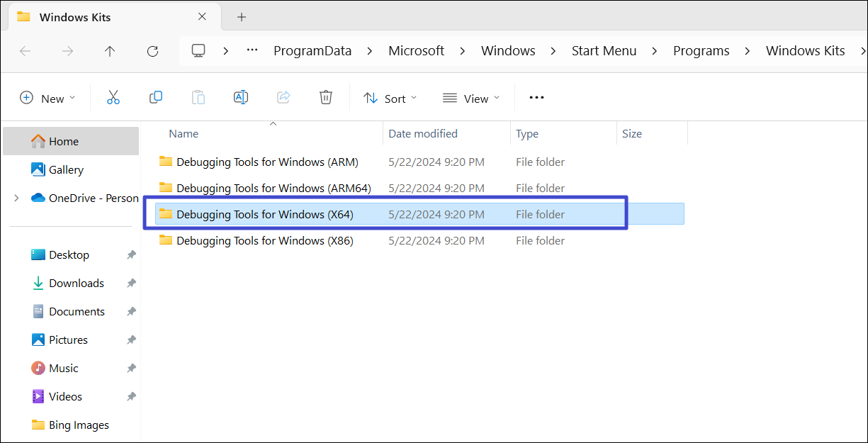This screenshot has width=868, height=443.
Task: Click the Refresh button
Action: (x=152, y=51)
